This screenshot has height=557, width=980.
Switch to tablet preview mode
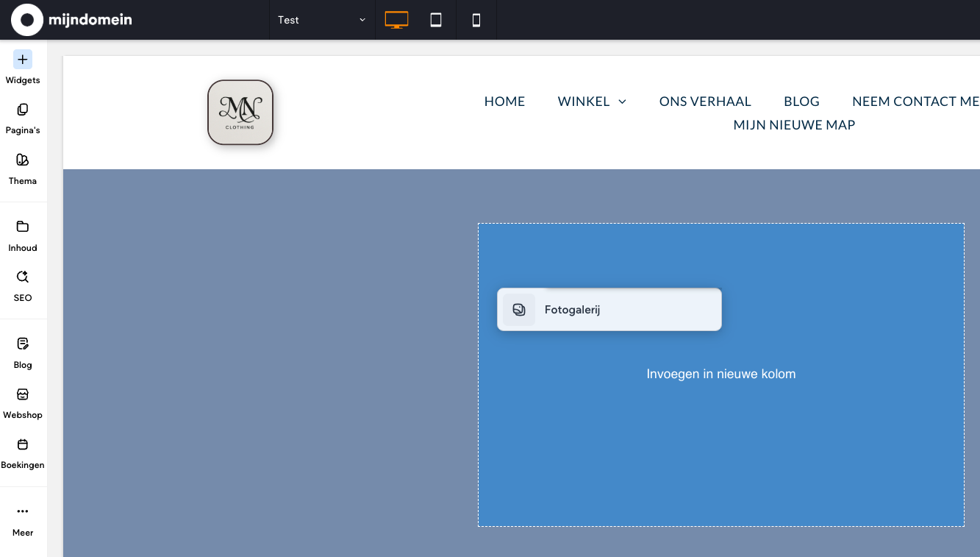pos(436,20)
